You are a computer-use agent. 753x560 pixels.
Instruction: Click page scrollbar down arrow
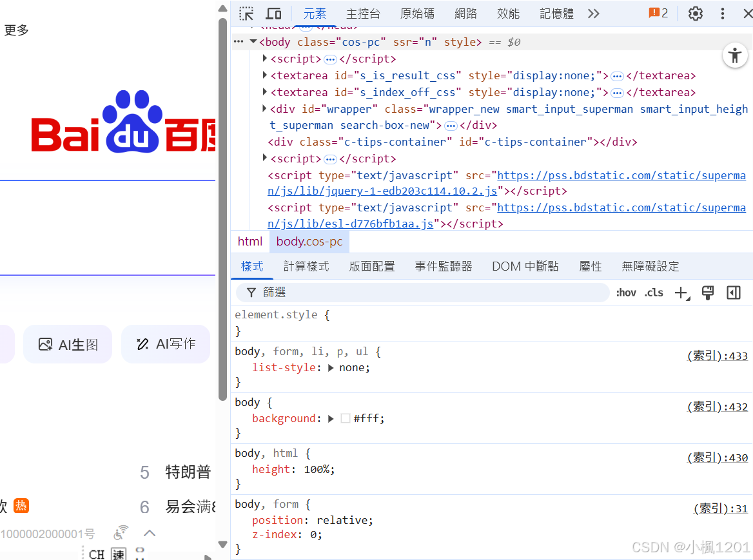pos(222,544)
